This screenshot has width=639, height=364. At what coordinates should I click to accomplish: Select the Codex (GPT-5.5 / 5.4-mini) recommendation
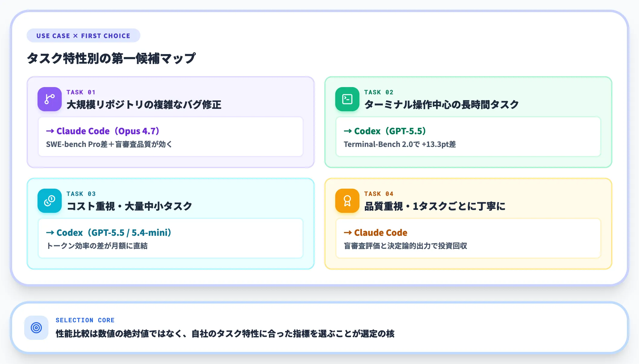[109, 232]
